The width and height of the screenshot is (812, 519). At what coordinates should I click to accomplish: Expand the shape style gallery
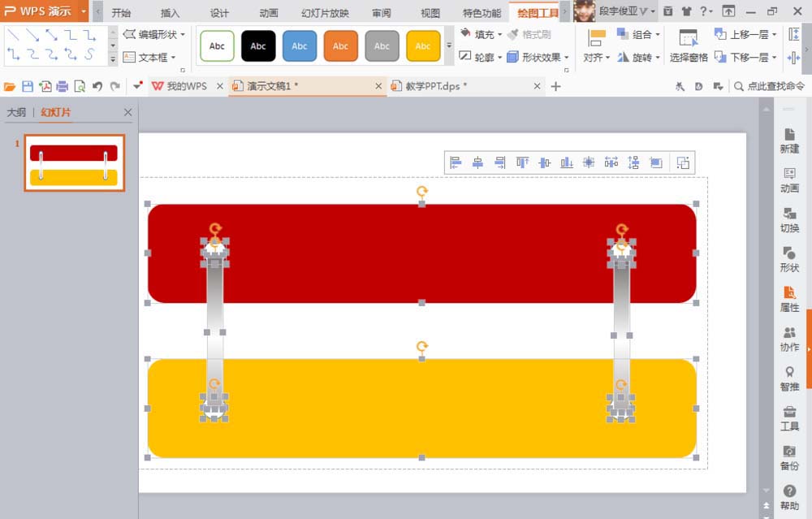[449, 46]
